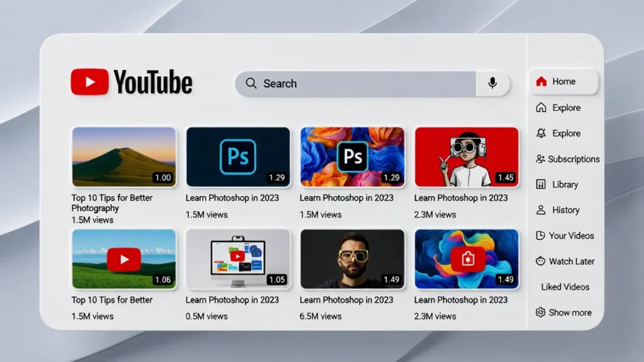Click the title of the 1.06 video
This screenshot has height=362, width=644.
coord(112,300)
